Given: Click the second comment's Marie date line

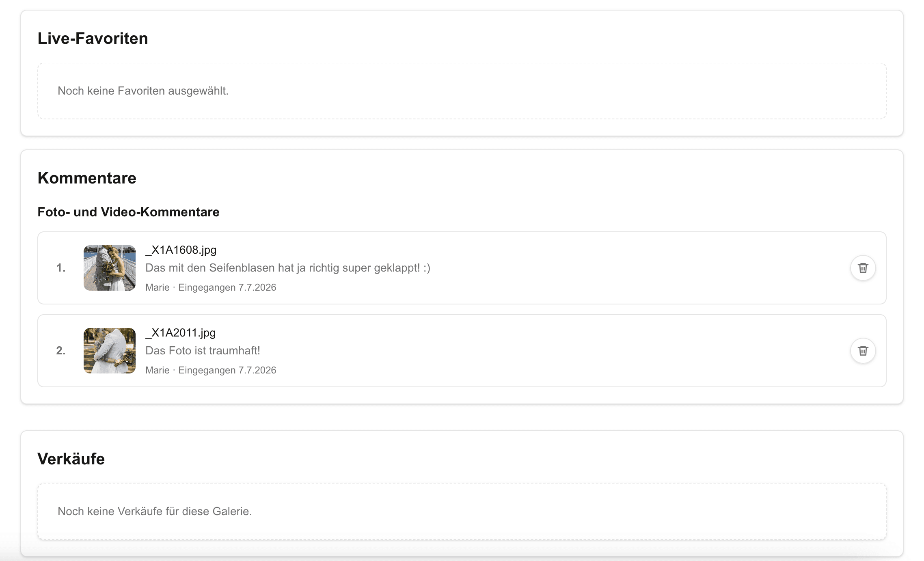Looking at the screenshot, I should point(211,370).
